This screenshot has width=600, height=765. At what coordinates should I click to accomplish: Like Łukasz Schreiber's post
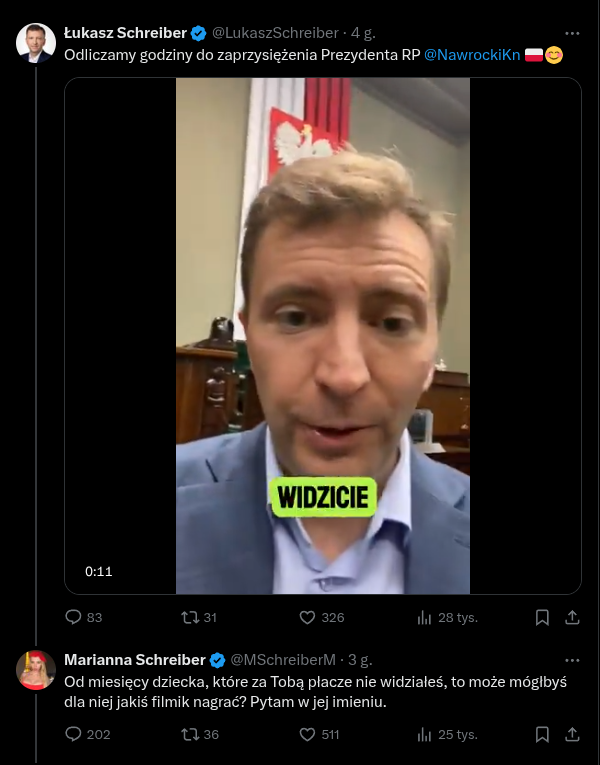[x=308, y=617]
